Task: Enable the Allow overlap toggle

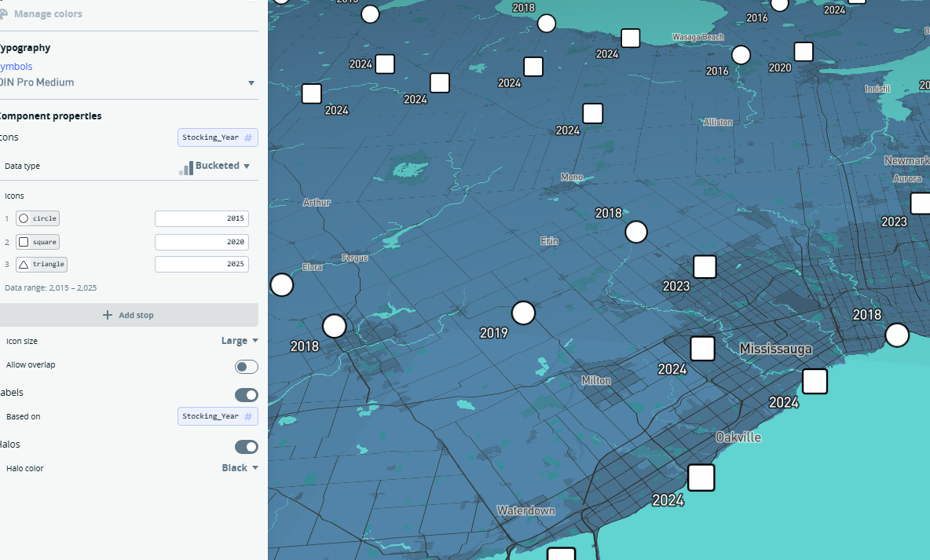Action: point(246,367)
